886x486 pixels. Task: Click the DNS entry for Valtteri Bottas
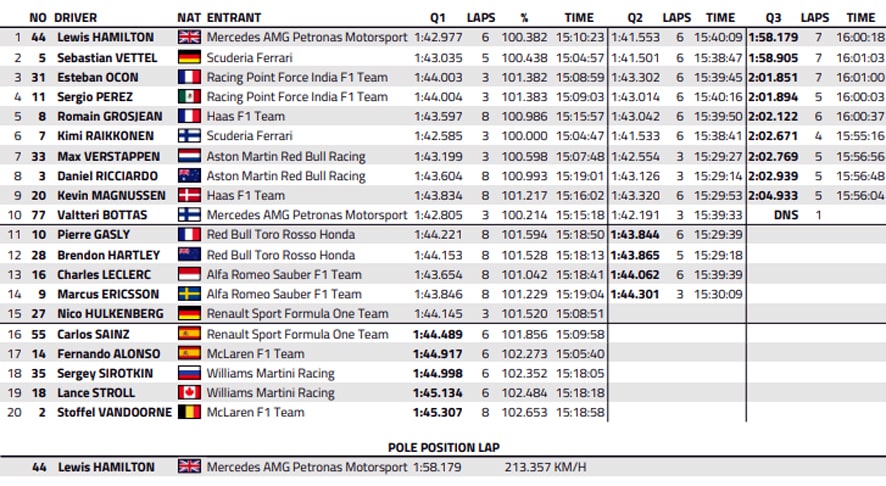(x=786, y=215)
